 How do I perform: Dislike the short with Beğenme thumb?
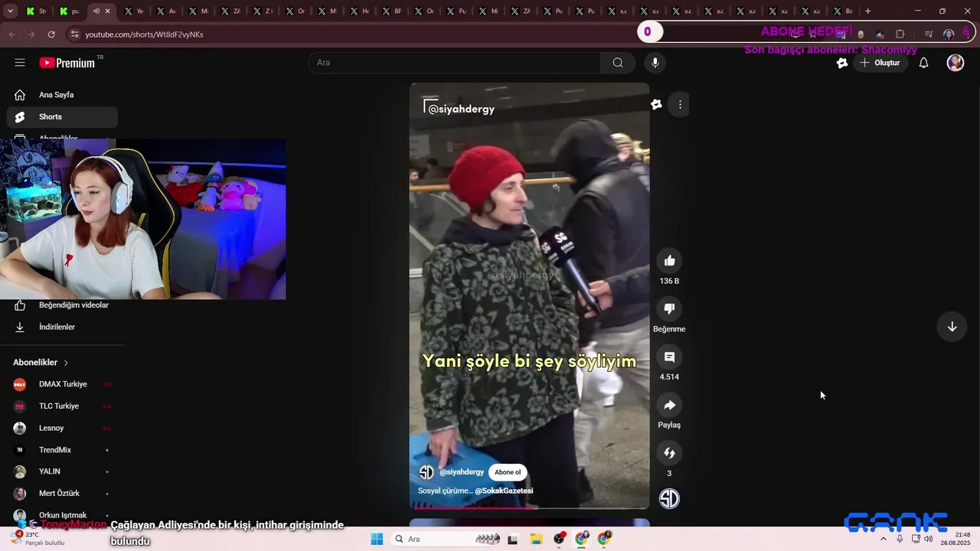669,308
